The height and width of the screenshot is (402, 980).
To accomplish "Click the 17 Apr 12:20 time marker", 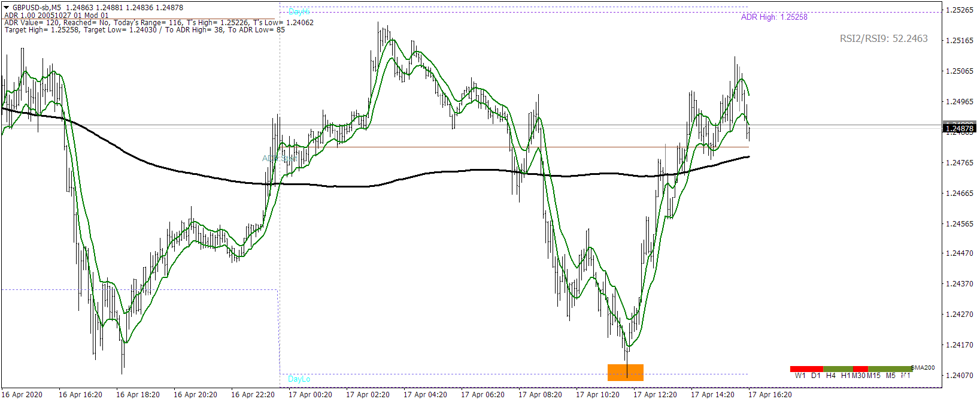I will (x=655, y=394).
